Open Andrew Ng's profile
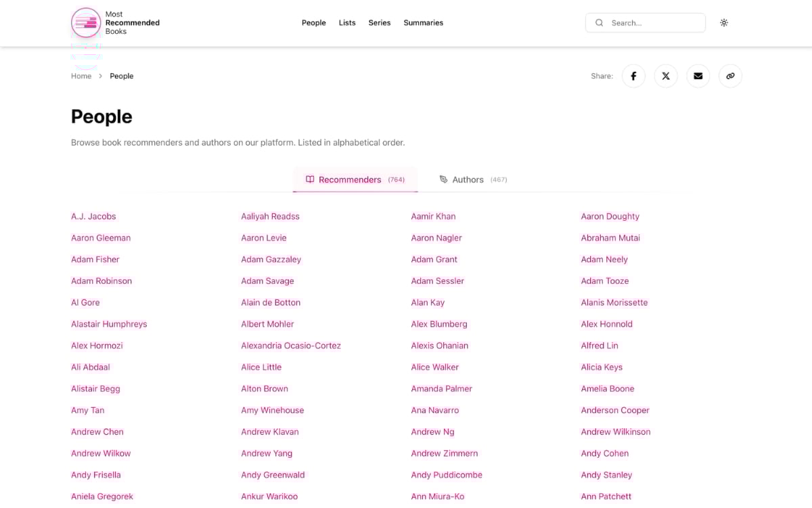The width and height of the screenshot is (812, 508). point(432,432)
